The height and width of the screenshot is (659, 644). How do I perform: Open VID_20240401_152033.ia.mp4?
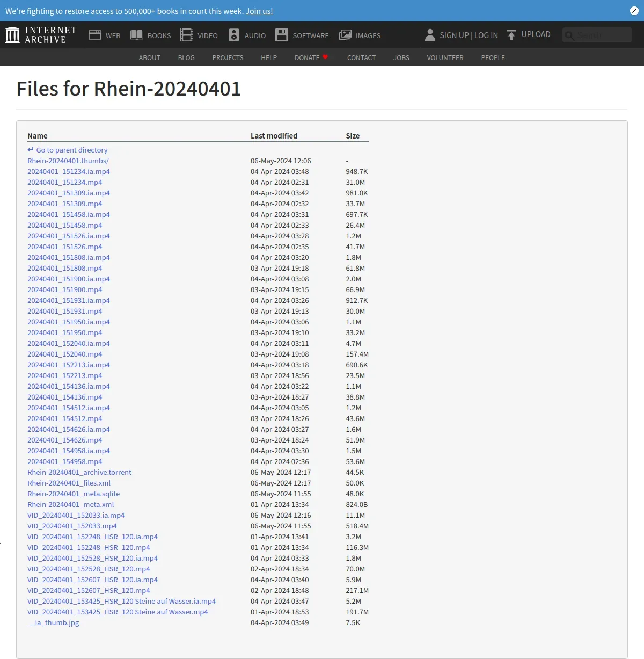pos(76,515)
